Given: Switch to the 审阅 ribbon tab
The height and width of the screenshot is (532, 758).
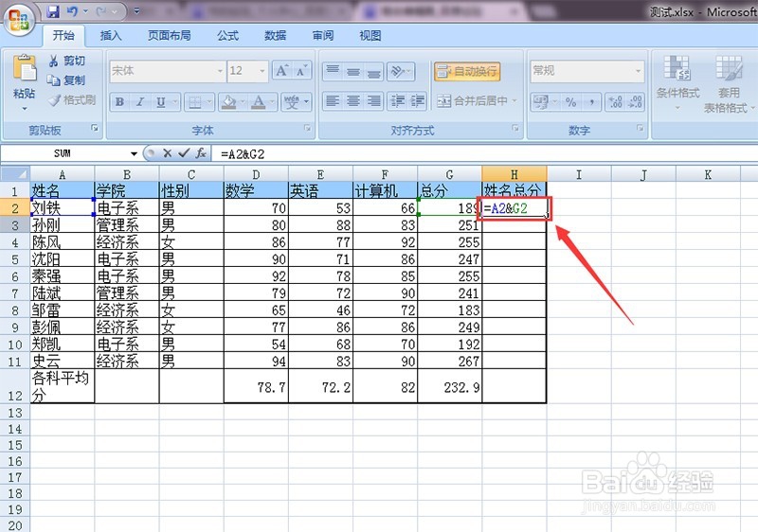Looking at the screenshot, I should pos(322,35).
